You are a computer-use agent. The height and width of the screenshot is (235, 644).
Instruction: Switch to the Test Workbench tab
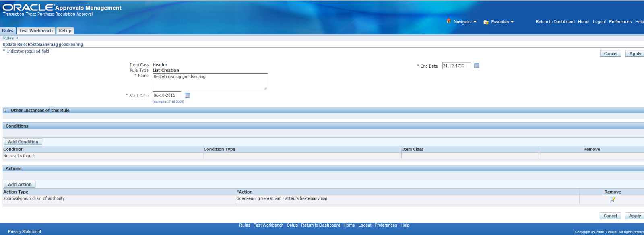coord(36,31)
